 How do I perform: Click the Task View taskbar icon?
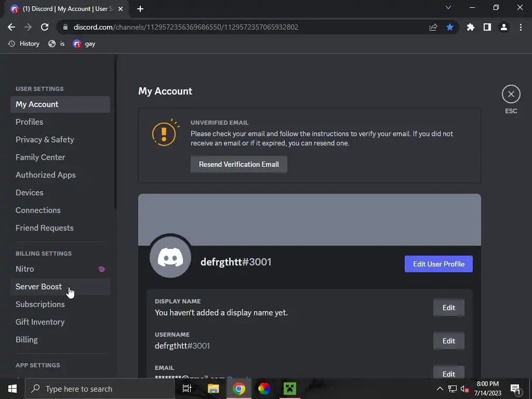click(x=187, y=389)
